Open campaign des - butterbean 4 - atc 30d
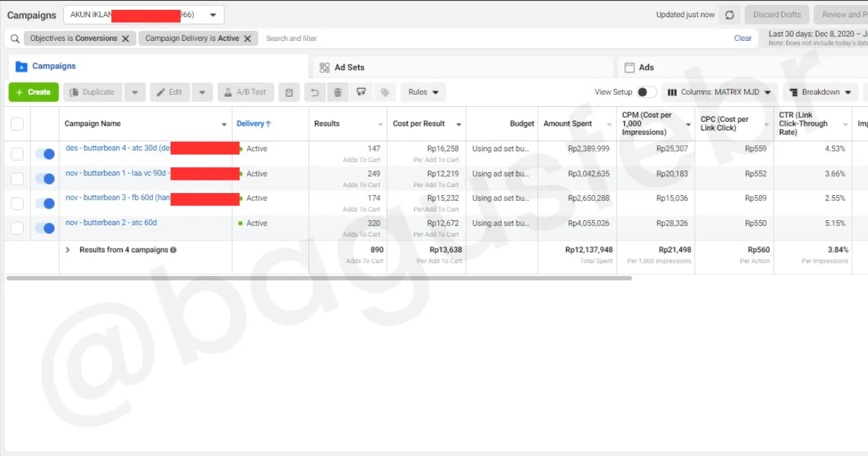Image resolution: width=868 pixels, height=456 pixels. [x=118, y=148]
